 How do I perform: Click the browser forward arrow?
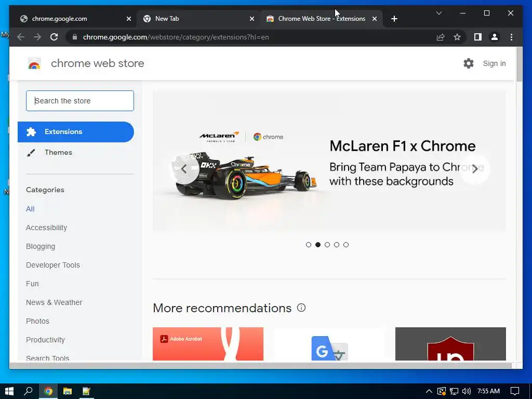coord(37,37)
